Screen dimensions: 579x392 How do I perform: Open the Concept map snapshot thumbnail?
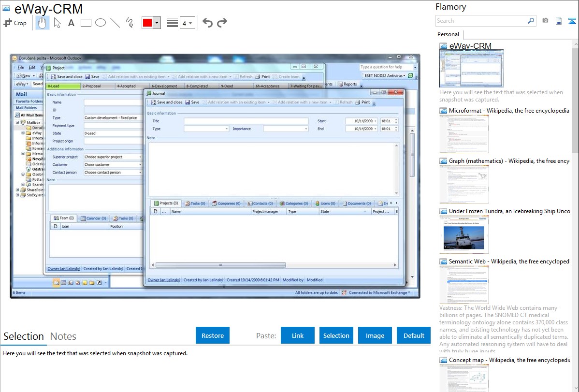(464, 378)
